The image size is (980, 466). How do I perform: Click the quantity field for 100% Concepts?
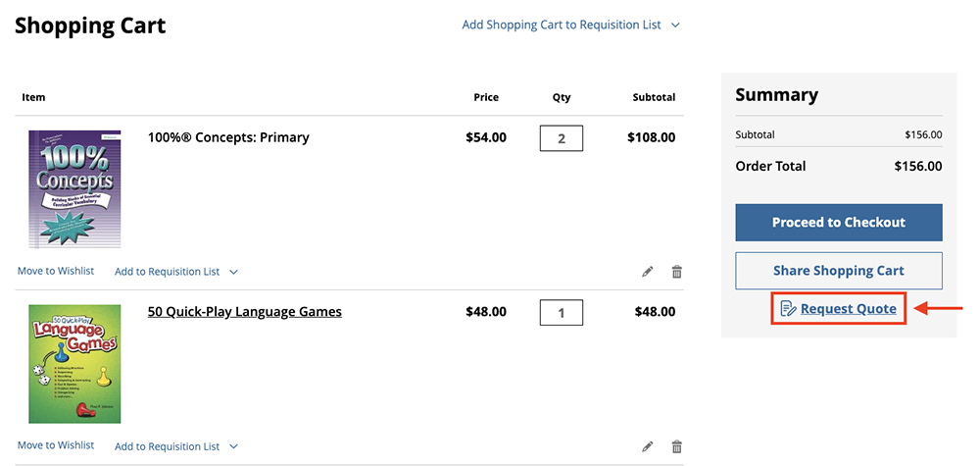(562, 138)
